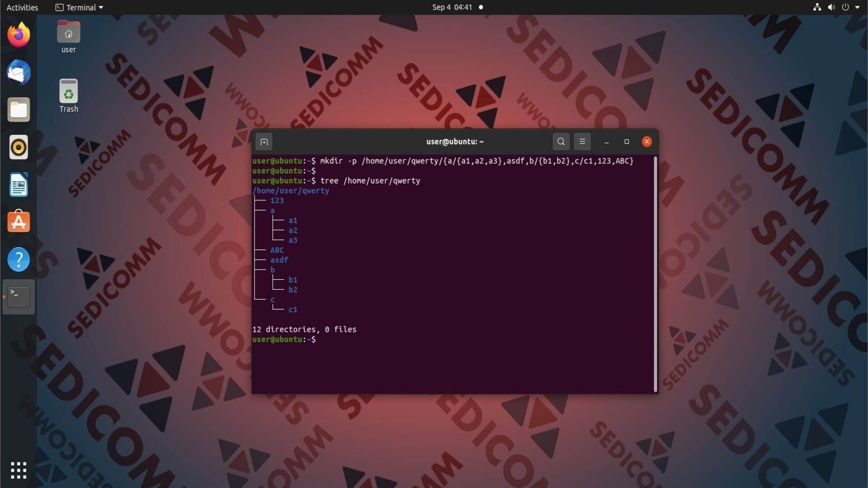The width and height of the screenshot is (868, 488).
Task: Open the power icon in top bar
Action: (x=845, y=7)
